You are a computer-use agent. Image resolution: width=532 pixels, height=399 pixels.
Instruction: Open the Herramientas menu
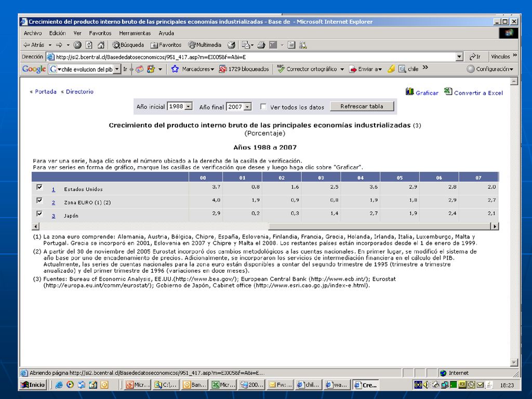pyautogui.click(x=135, y=33)
